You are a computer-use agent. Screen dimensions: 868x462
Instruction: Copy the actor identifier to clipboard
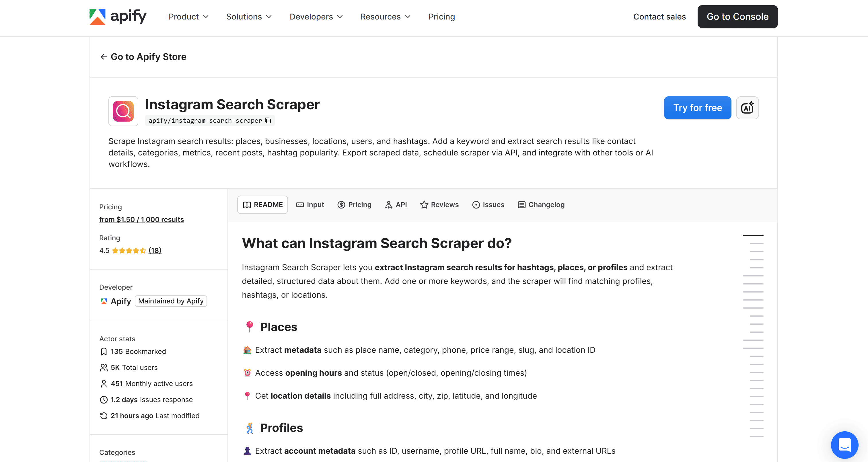tap(268, 120)
